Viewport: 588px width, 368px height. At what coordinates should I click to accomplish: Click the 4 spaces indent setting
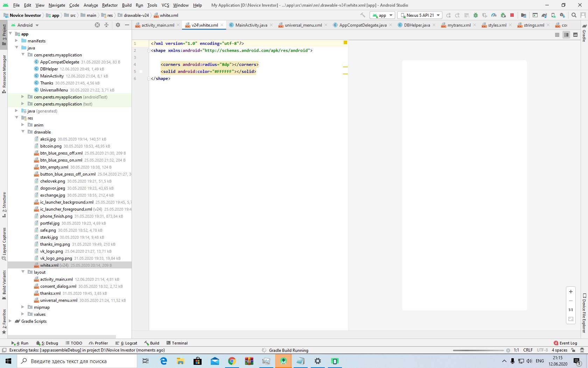point(560,350)
